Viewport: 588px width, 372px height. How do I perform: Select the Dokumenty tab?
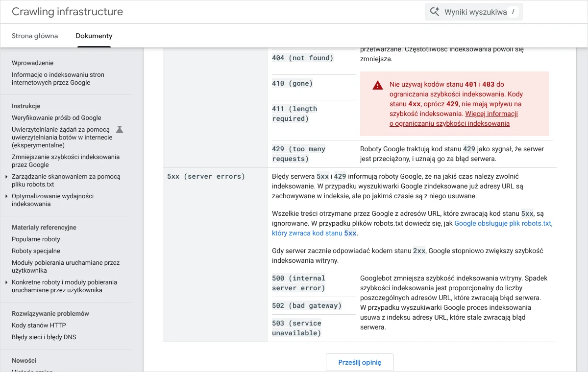pos(94,36)
